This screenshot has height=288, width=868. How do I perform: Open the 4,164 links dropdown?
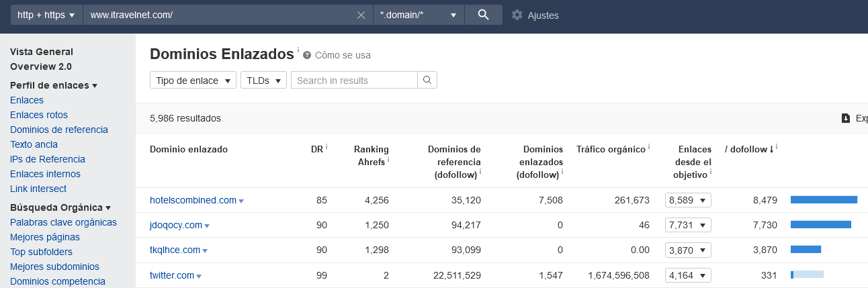[x=688, y=275]
